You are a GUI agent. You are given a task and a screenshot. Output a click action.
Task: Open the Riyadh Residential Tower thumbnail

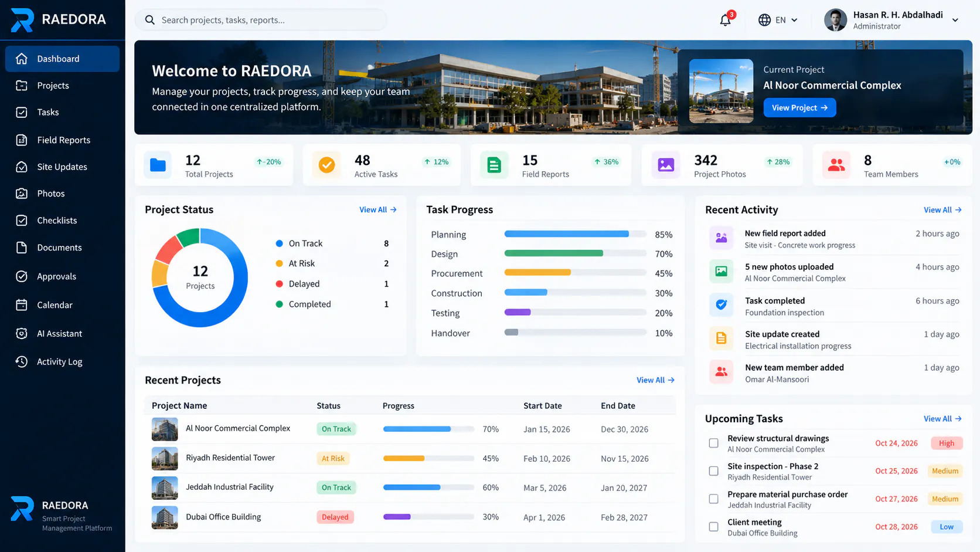[165, 458]
